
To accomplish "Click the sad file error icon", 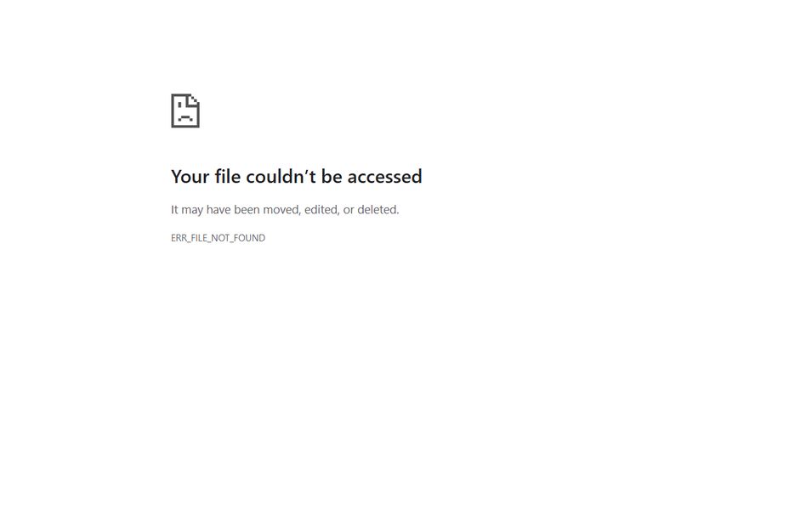I will (185, 110).
